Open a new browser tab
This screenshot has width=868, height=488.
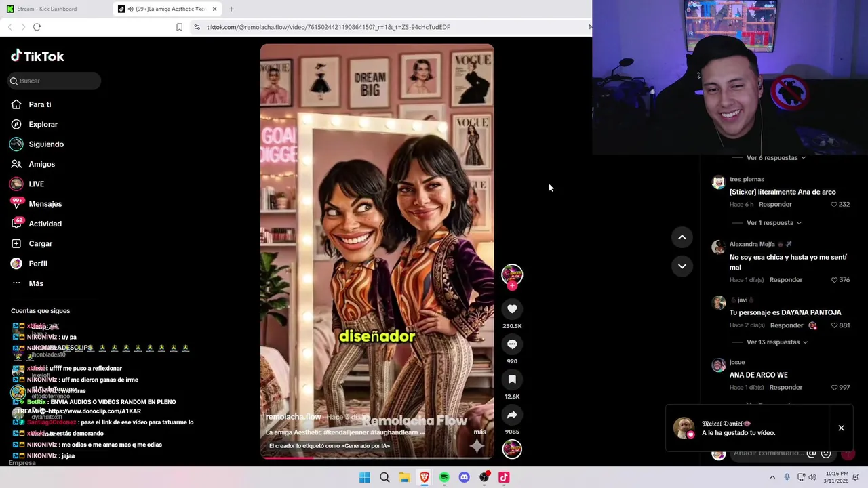click(x=231, y=9)
